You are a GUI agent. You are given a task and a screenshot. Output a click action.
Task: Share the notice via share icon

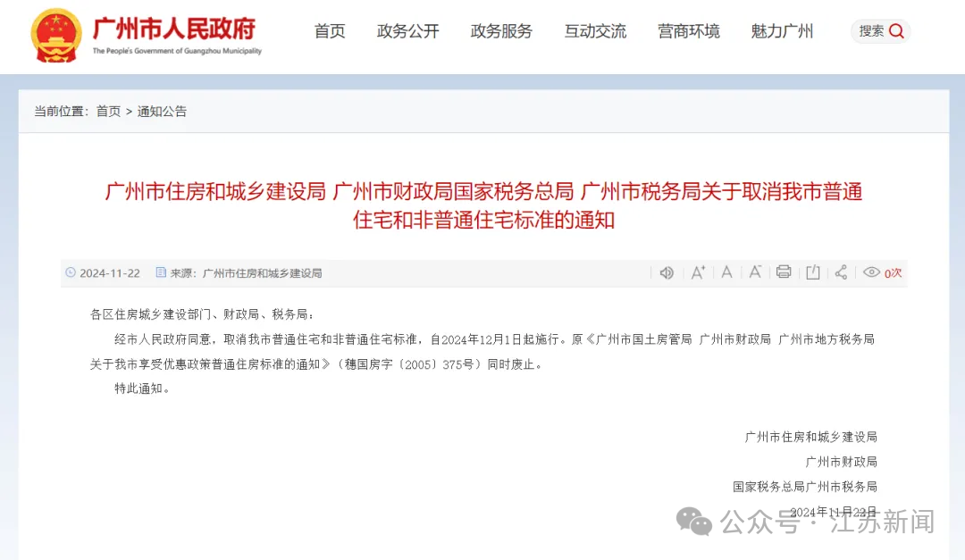coord(842,272)
